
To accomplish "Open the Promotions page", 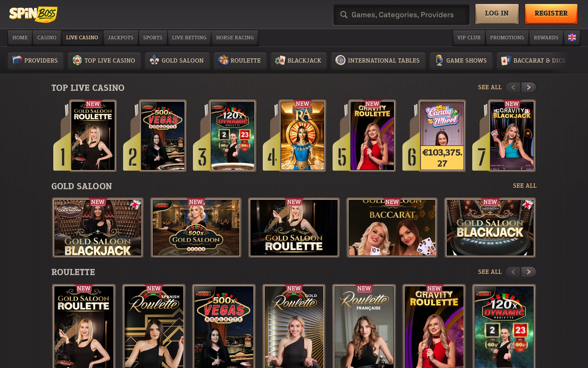I will [507, 37].
